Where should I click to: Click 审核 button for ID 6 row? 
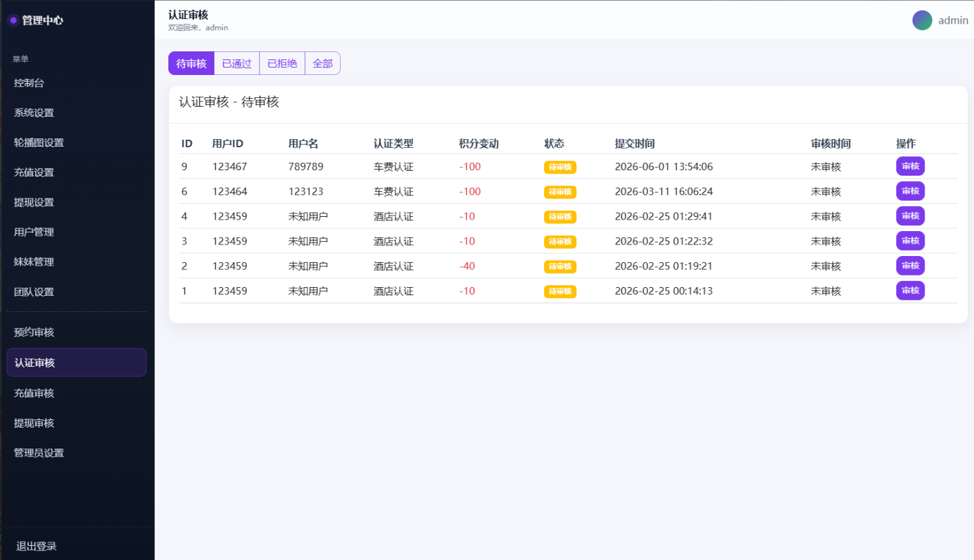coord(910,191)
